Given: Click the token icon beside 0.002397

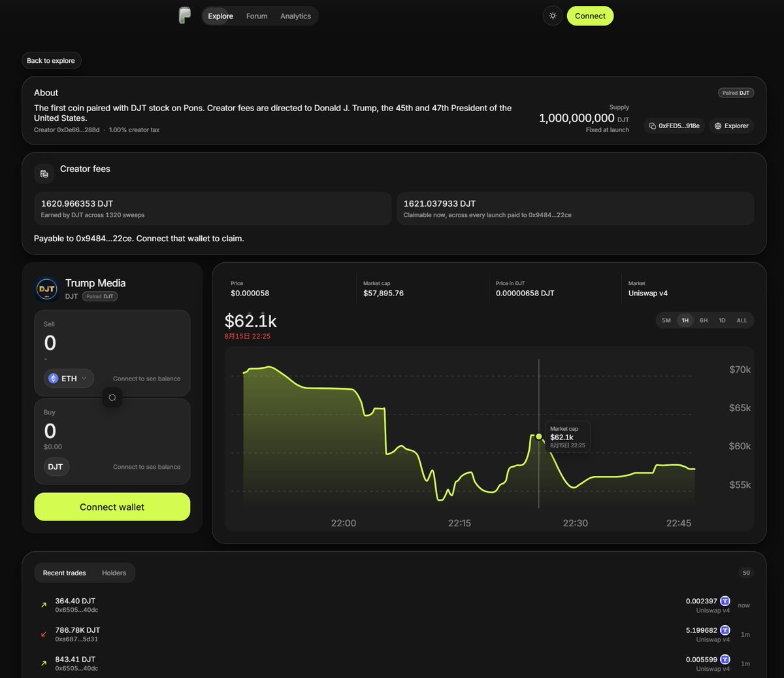Looking at the screenshot, I should tap(725, 601).
